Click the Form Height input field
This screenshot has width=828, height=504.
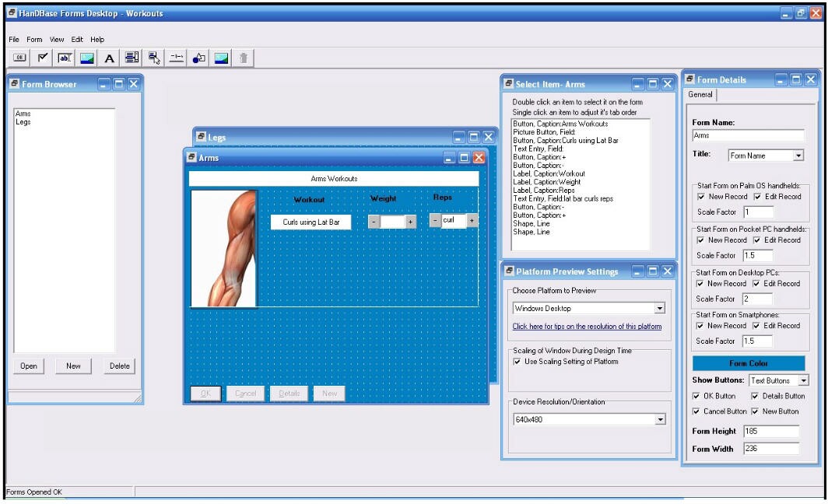pyautogui.click(x=770, y=432)
